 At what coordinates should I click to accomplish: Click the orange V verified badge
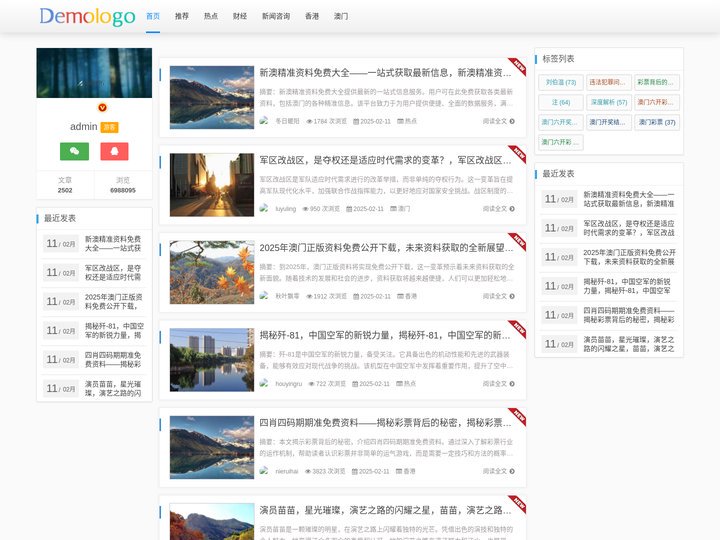coord(102,107)
